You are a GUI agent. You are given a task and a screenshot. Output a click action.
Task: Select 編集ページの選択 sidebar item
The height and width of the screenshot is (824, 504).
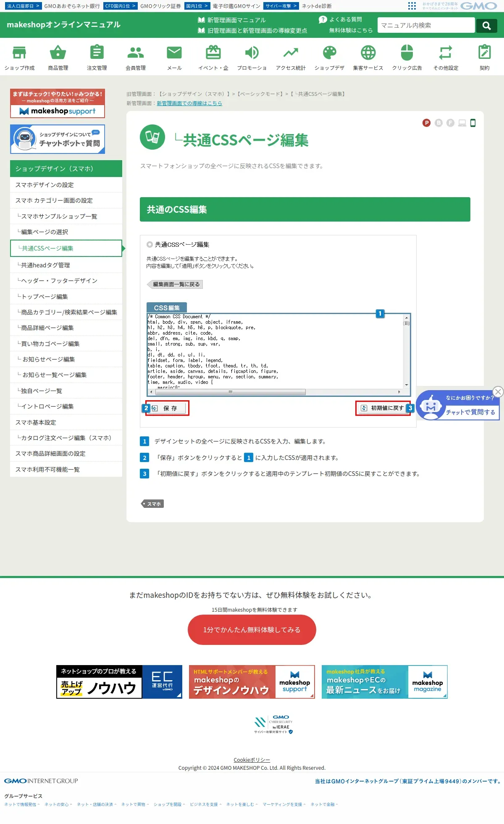click(66, 232)
